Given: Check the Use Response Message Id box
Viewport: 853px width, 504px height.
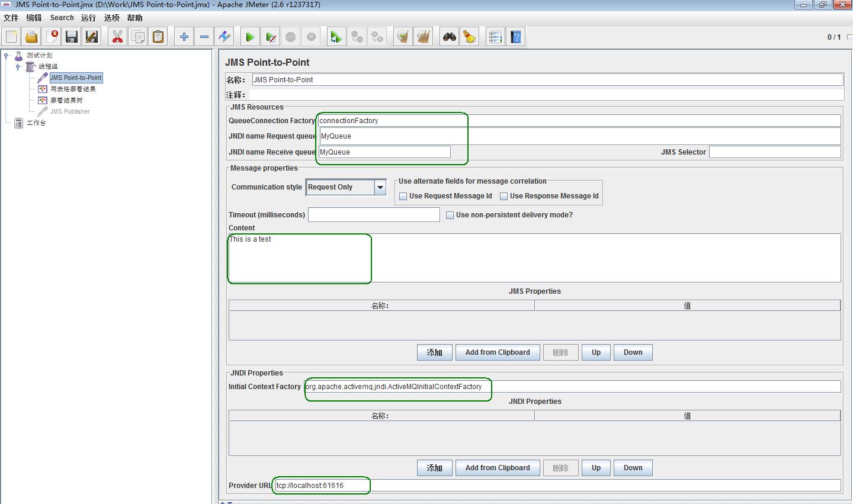Looking at the screenshot, I should point(504,197).
